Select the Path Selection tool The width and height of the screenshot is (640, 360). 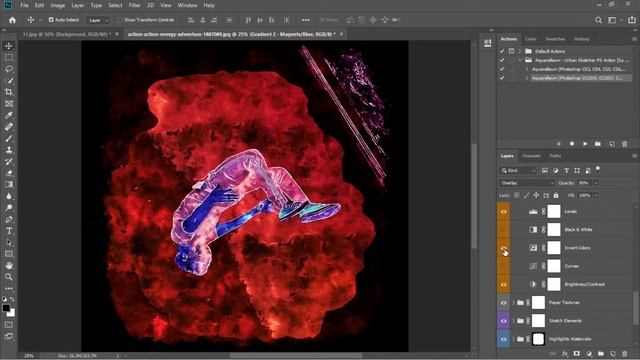[x=9, y=242]
